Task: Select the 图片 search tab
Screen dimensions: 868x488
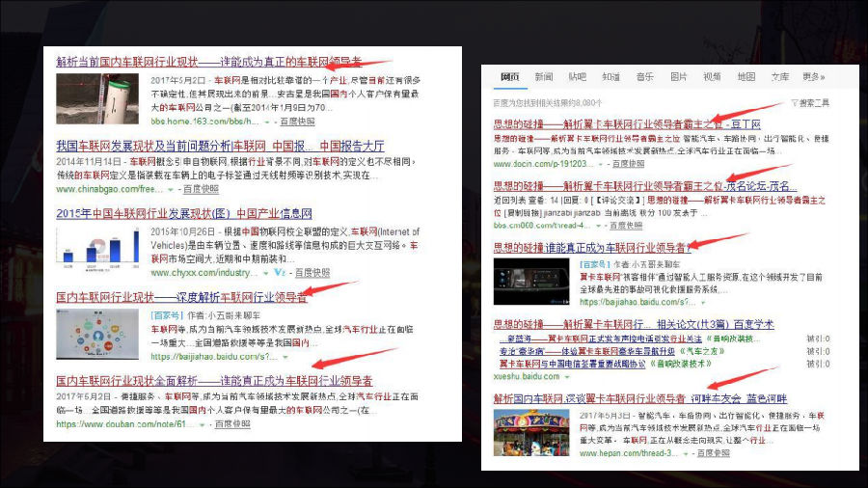Action: pos(678,76)
